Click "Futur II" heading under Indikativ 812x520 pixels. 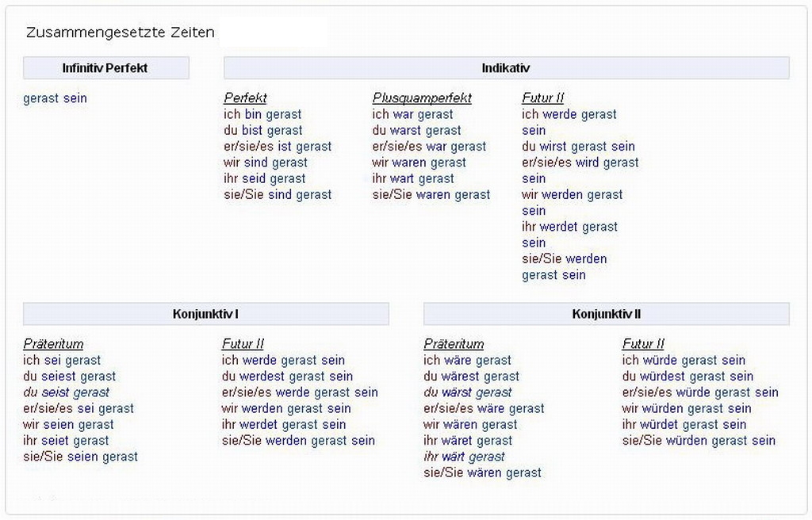pos(542,98)
